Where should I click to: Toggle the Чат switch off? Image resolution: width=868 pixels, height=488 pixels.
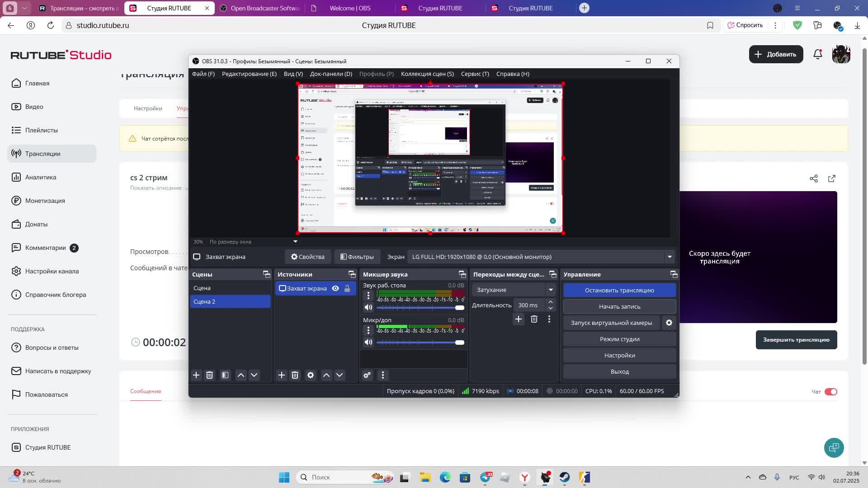coord(831,392)
